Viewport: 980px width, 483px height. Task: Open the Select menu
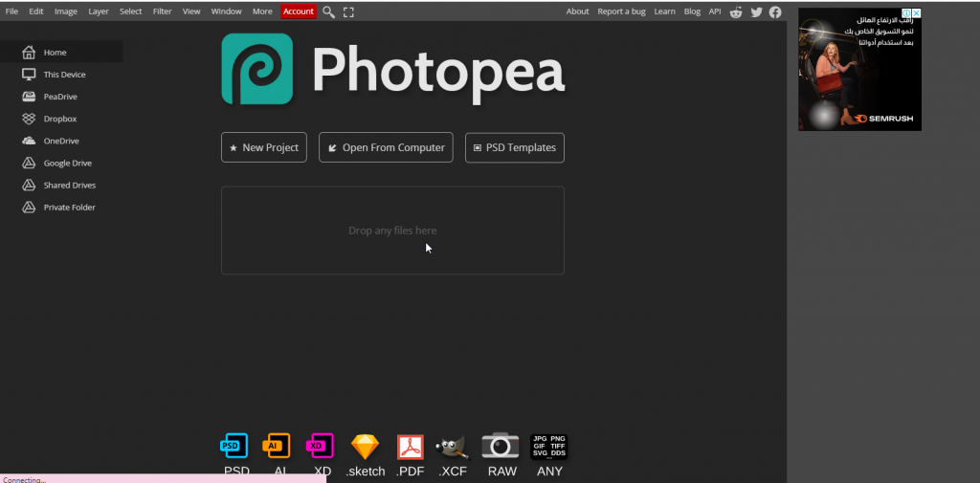tap(130, 11)
